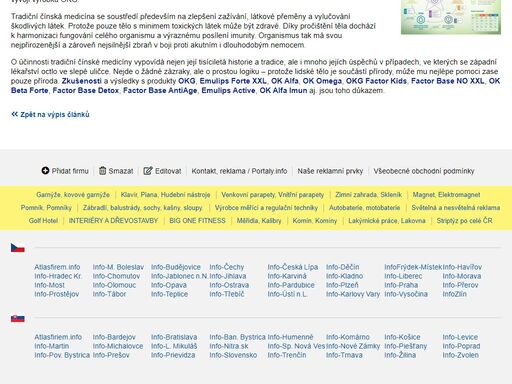Open the OKG infographic thumbnail image
The image size is (512, 384).
(x=451, y=17)
